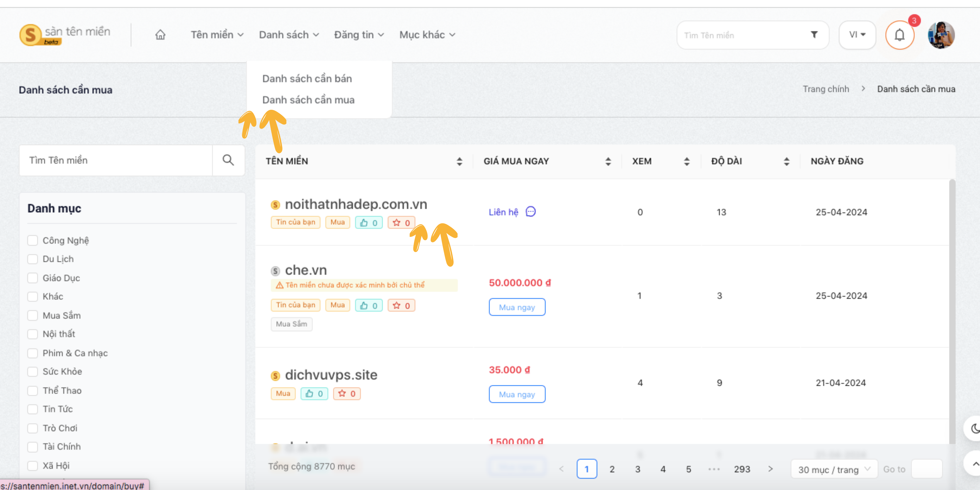Viewport: 980px width, 490px height.
Task: Go to previous page arrow
Action: pos(561,469)
